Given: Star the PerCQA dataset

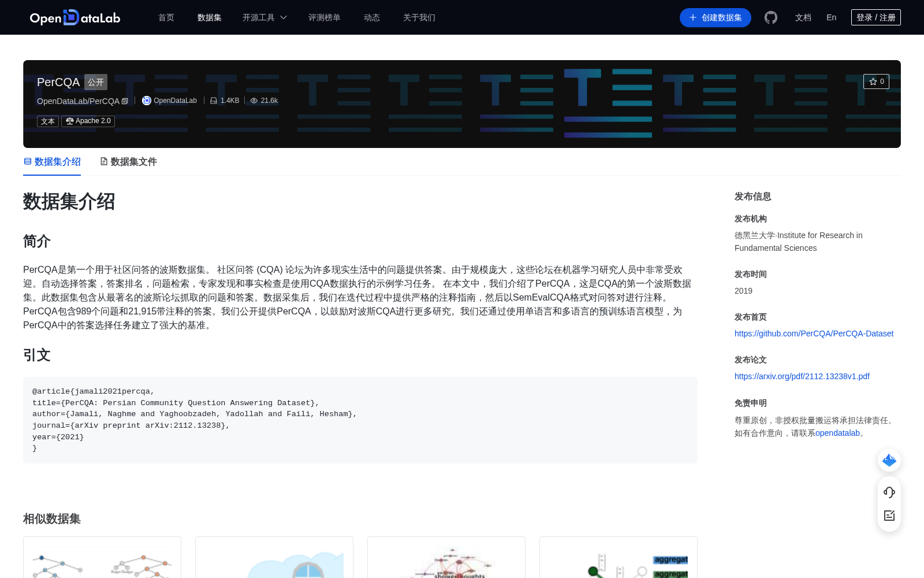Looking at the screenshot, I should (x=876, y=81).
